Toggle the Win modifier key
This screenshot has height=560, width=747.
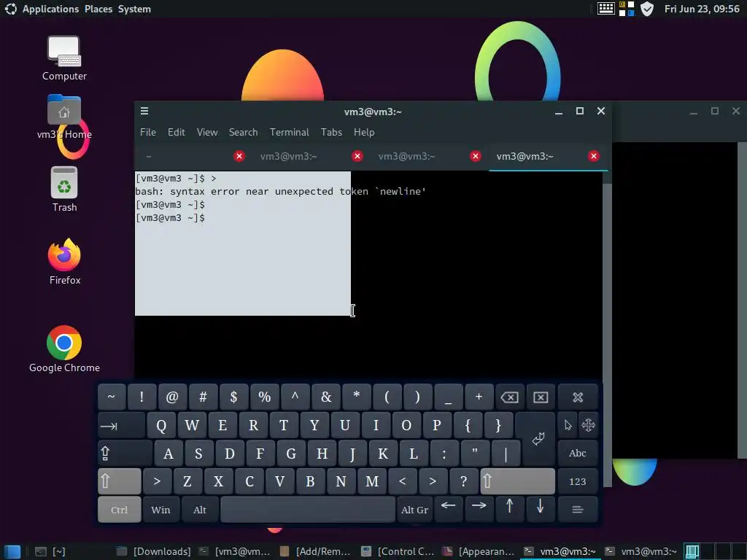(161, 510)
